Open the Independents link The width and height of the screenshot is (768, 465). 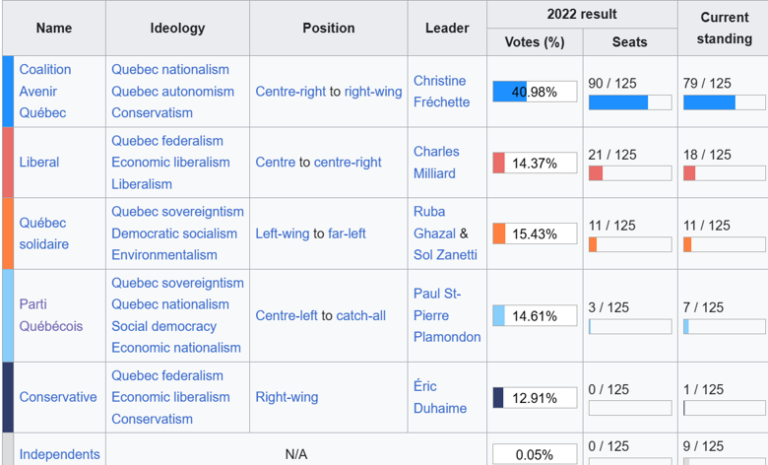[x=59, y=454]
